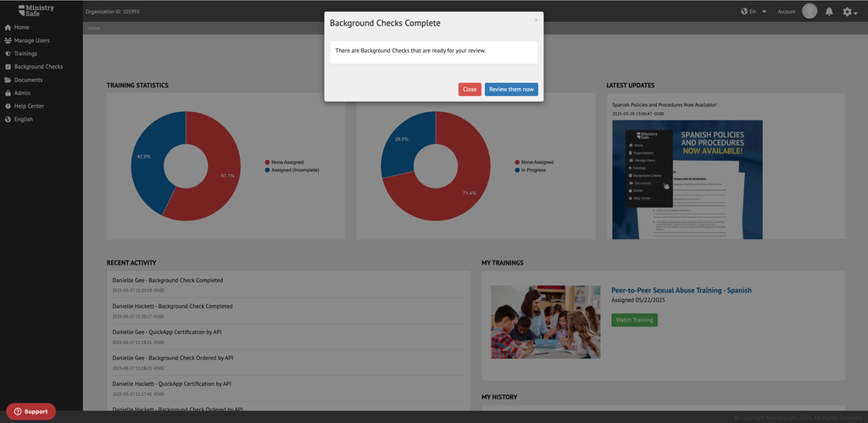868x423 pixels.
Task: Click the Assigned 05/22/2025 text
Action: [637, 300]
